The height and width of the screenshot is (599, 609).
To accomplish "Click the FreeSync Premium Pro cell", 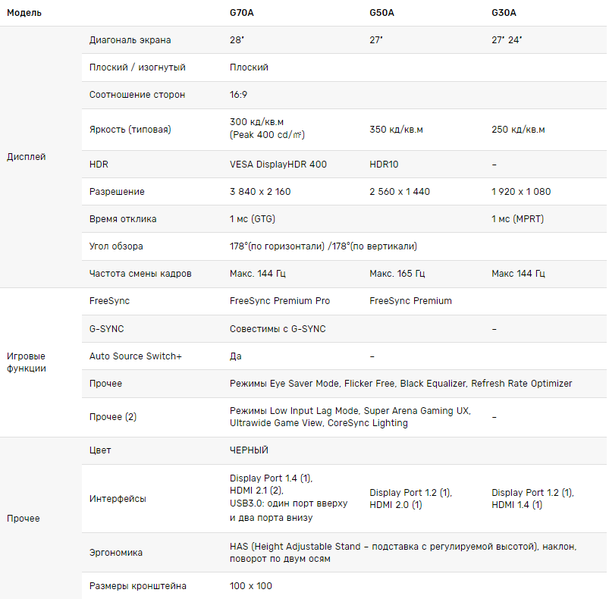I will [279, 300].
